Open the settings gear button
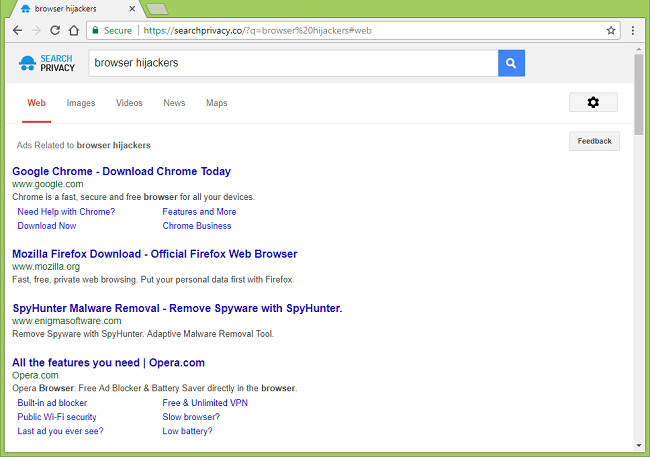The width and height of the screenshot is (650, 457). coord(593,102)
